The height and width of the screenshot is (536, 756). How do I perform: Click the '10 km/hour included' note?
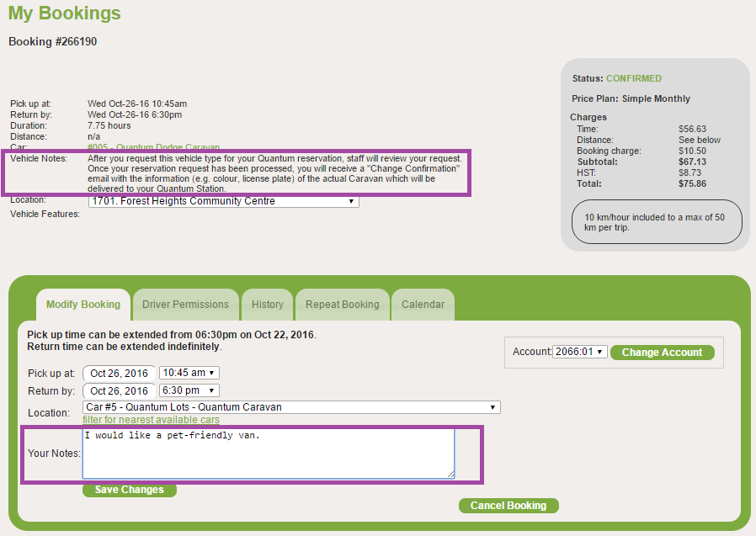655,222
